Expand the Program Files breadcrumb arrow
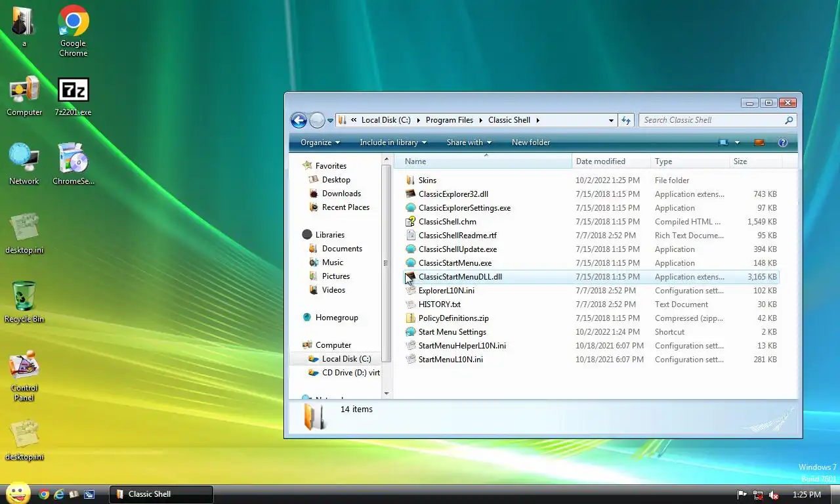This screenshot has height=504, width=840. pos(480,120)
